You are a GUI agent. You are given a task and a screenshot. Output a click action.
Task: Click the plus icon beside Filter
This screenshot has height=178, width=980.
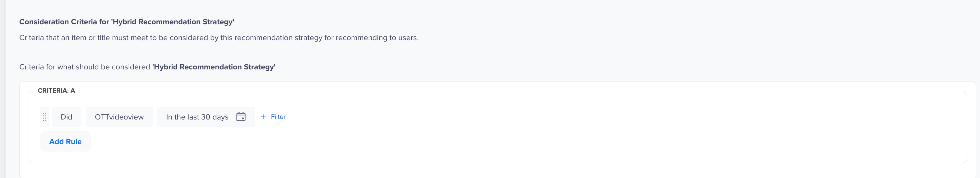[263, 117]
